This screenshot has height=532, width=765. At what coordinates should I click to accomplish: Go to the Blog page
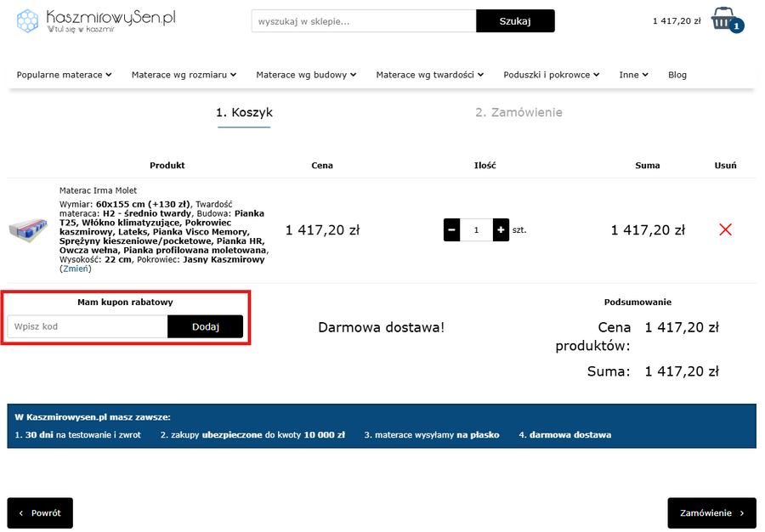677,75
